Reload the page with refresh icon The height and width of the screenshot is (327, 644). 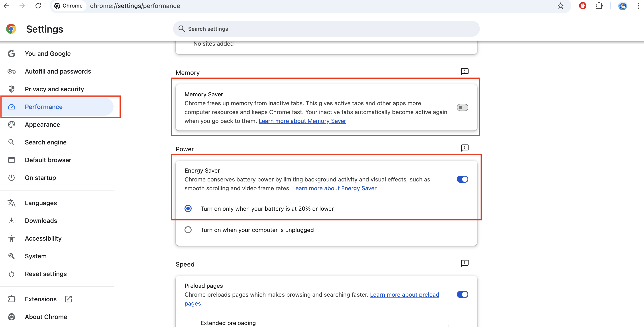(38, 6)
